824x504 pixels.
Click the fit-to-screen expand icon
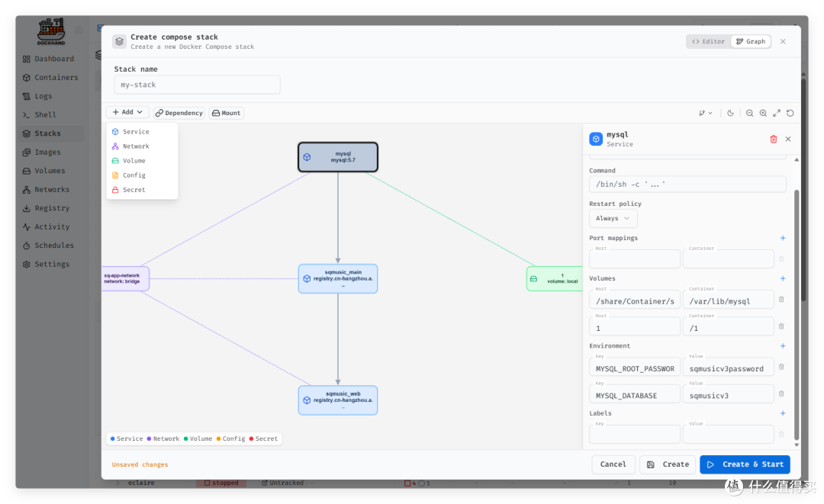pos(777,113)
